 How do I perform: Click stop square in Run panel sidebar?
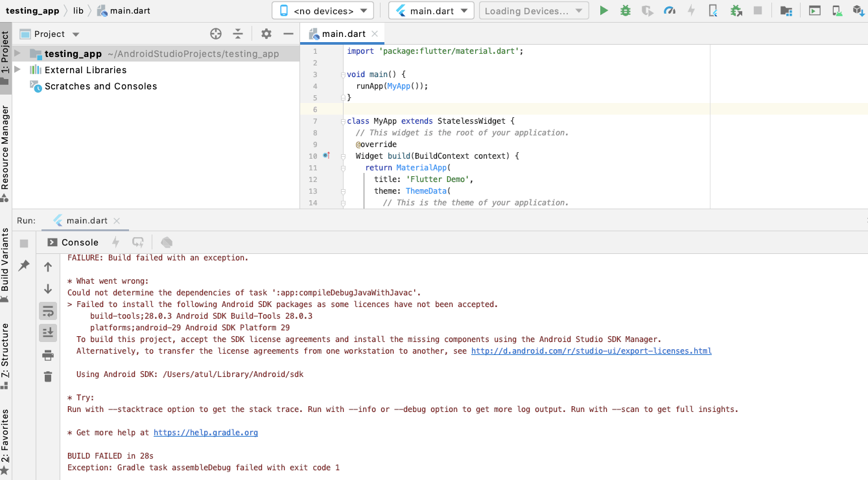pyautogui.click(x=24, y=243)
